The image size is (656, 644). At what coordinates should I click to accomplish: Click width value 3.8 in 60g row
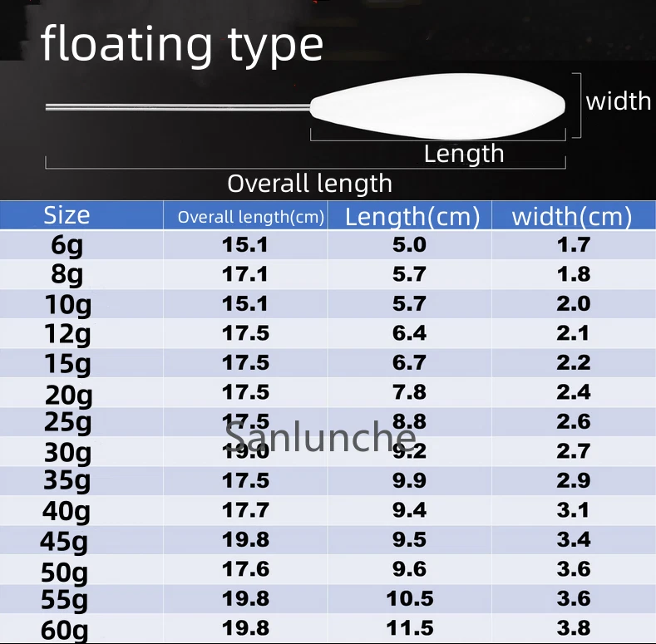coord(573,628)
